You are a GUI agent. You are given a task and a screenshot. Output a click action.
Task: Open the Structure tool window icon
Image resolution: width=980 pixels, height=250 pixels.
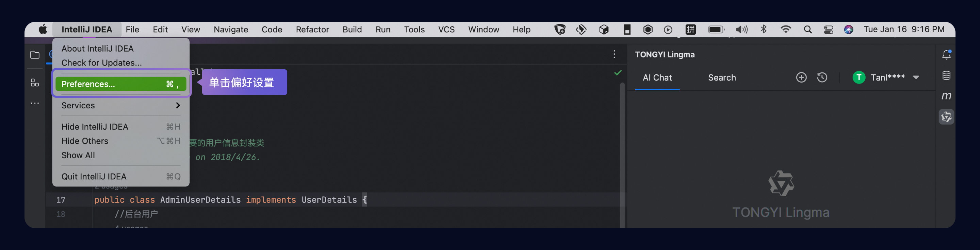point(35,83)
